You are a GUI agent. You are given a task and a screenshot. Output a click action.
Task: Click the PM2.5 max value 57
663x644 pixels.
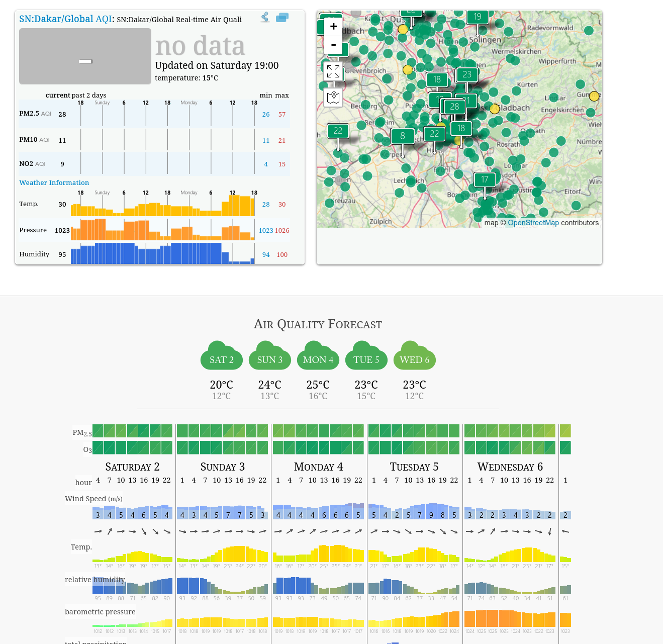(x=282, y=115)
